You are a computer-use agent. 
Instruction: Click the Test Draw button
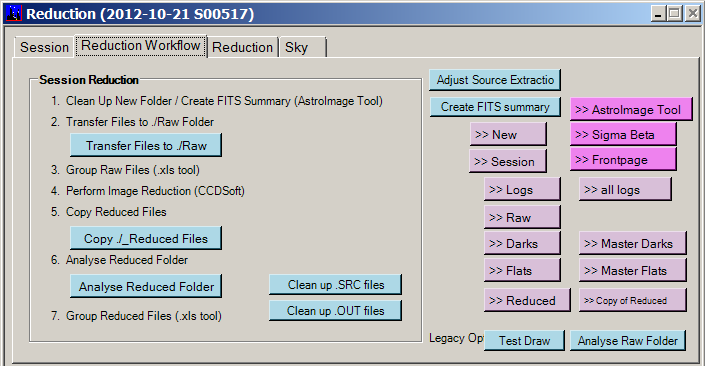click(524, 340)
